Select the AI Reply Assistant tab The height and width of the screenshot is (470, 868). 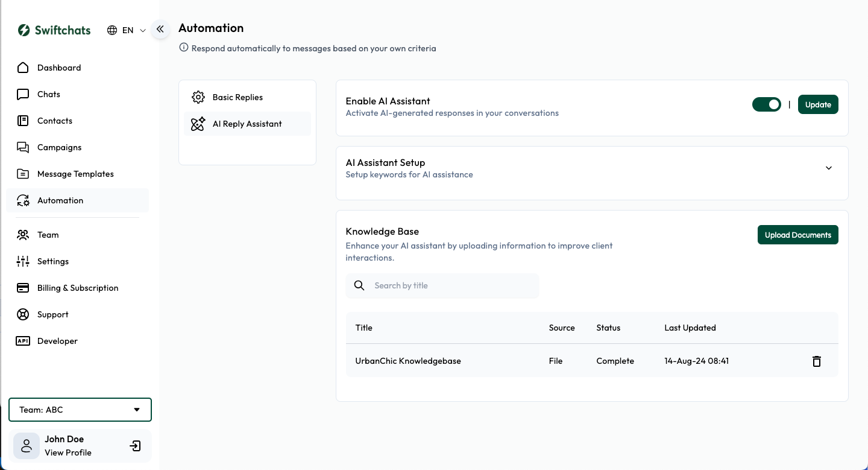247,124
